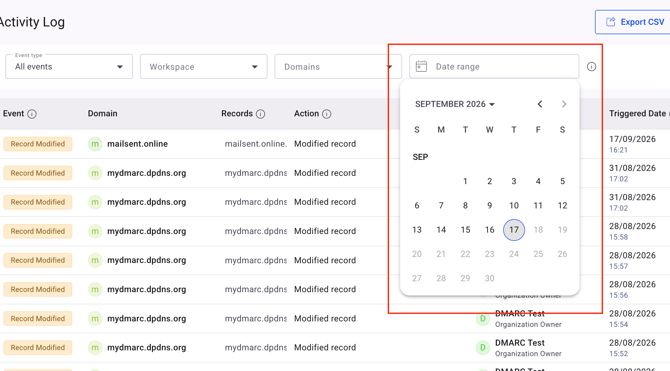
Task: Click the Domain column header
Action: (x=103, y=114)
